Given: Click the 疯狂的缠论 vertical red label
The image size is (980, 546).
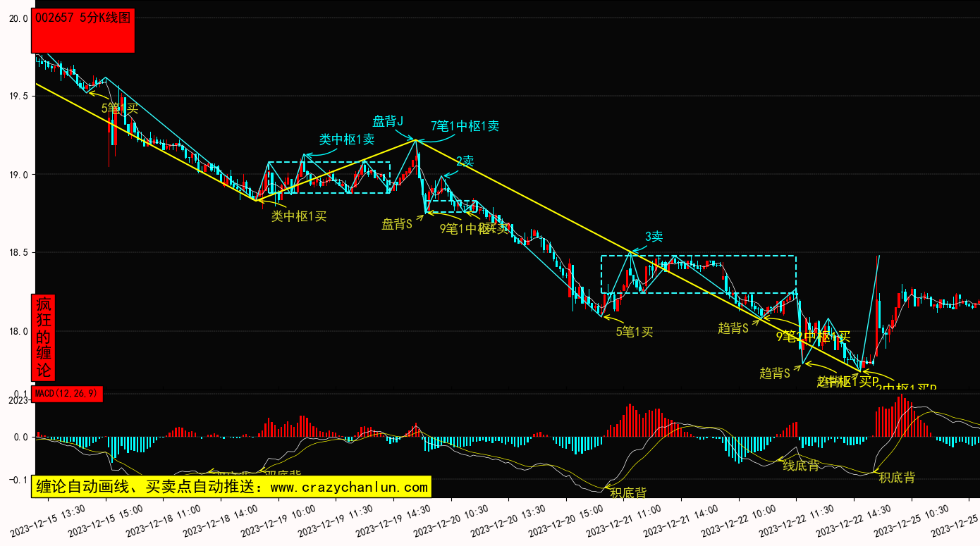Looking at the screenshot, I should tap(44, 337).
